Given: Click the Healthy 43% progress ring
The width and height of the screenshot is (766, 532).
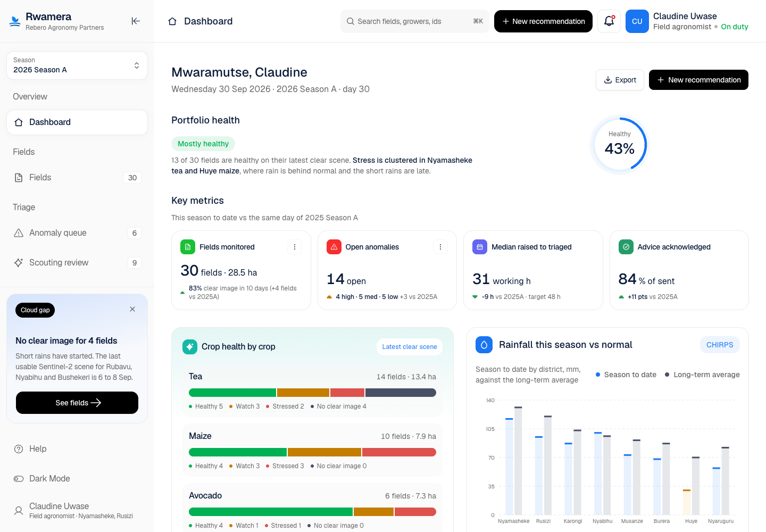Looking at the screenshot, I should click(620, 145).
